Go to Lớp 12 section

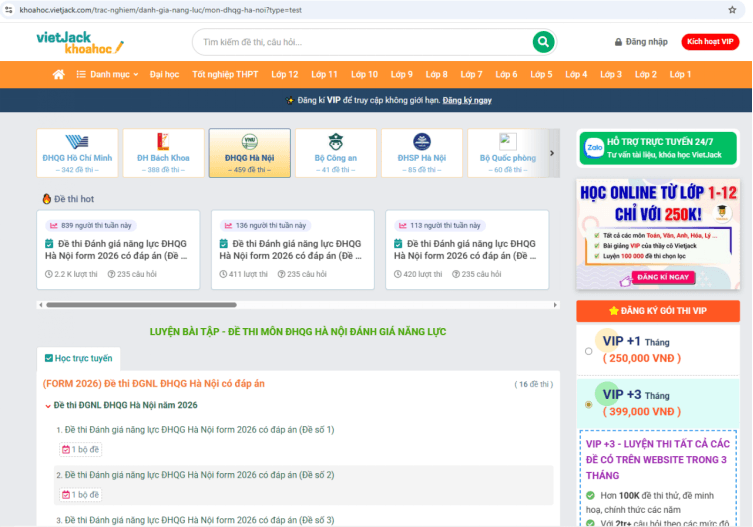click(284, 74)
